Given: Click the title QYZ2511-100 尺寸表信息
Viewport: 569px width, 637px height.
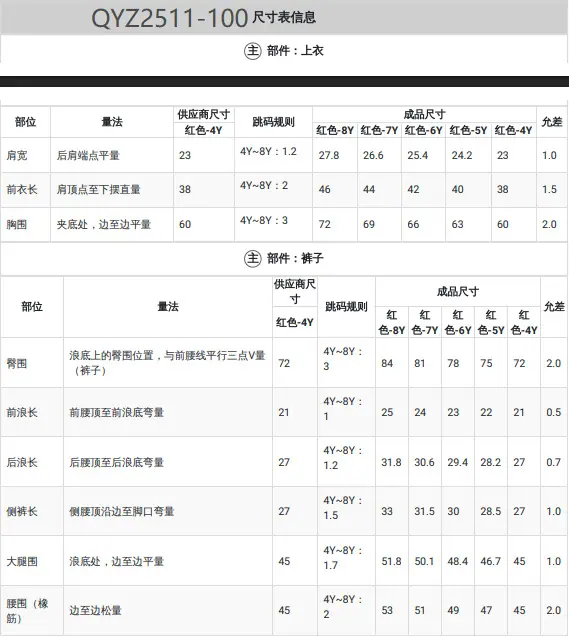Looking at the screenshot, I should tap(203, 18).
